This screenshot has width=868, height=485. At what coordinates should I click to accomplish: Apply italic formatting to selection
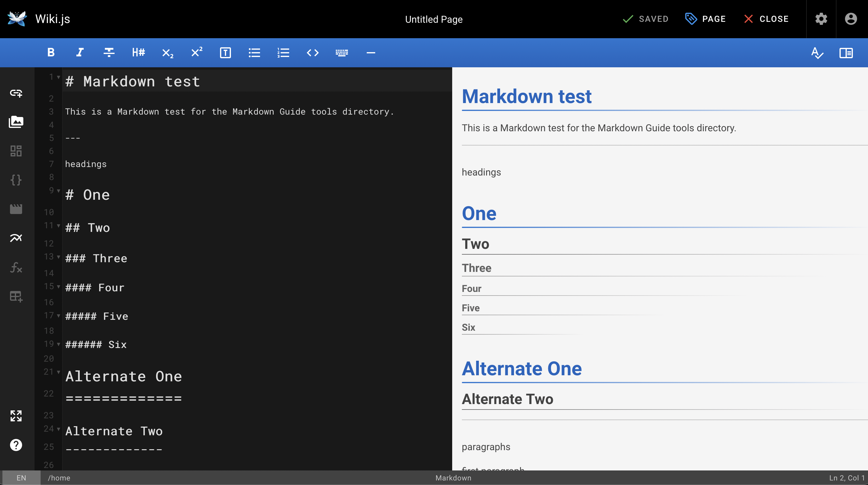(x=79, y=52)
